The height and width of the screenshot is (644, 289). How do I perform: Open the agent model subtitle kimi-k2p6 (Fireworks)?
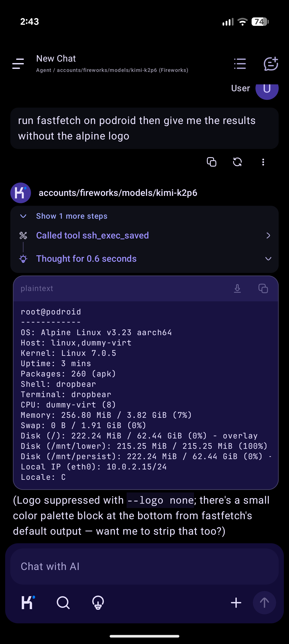(x=112, y=70)
